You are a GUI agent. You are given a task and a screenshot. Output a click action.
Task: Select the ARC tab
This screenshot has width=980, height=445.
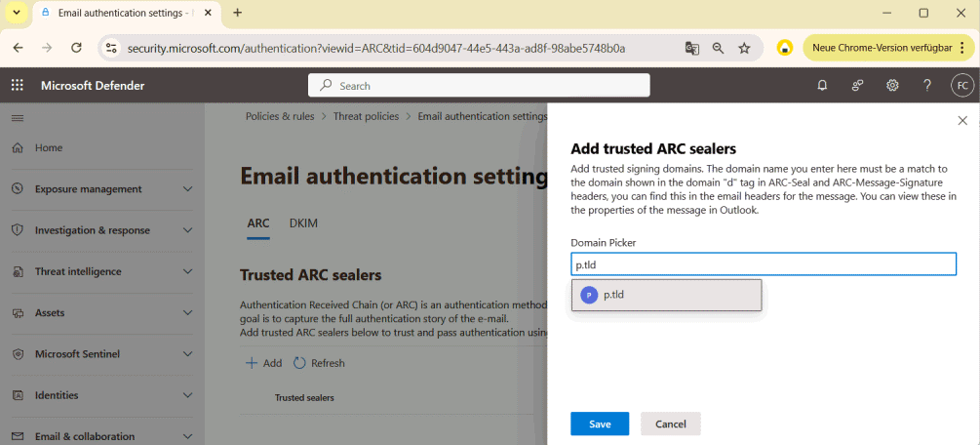[x=258, y=223]
